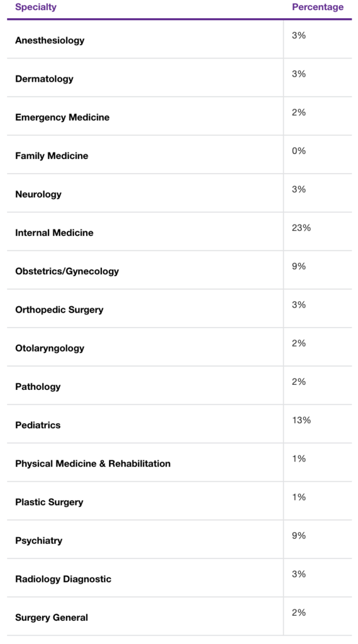Select the Obstetrics/Gynecology row label

[x=67, y=271]
